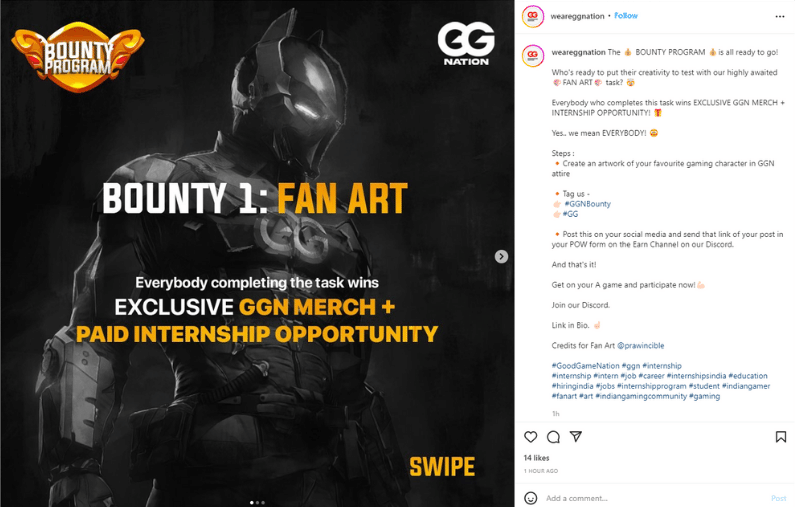Visit the @prawincible profile mention
This screenshot has width=795, height=507.
coord(640,346)
